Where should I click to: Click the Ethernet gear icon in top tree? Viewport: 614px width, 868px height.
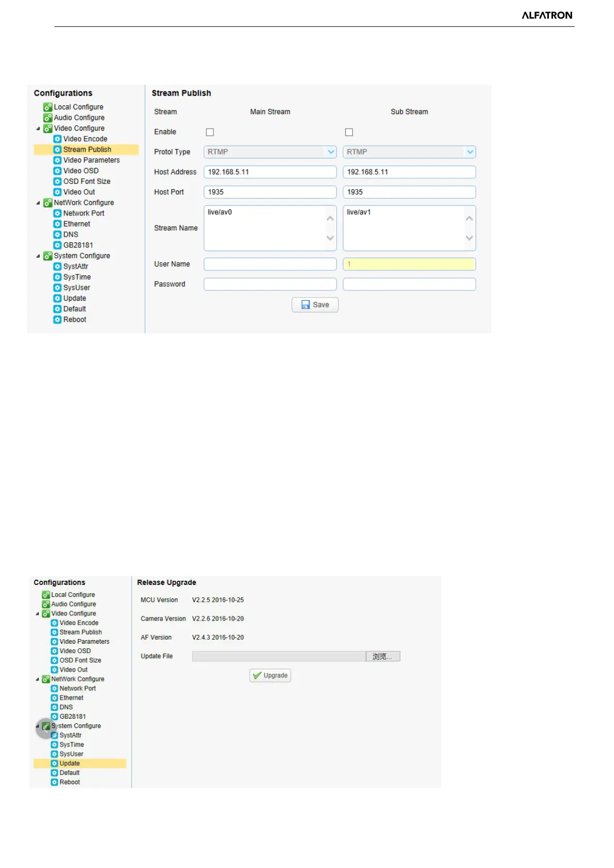(57, 224)
